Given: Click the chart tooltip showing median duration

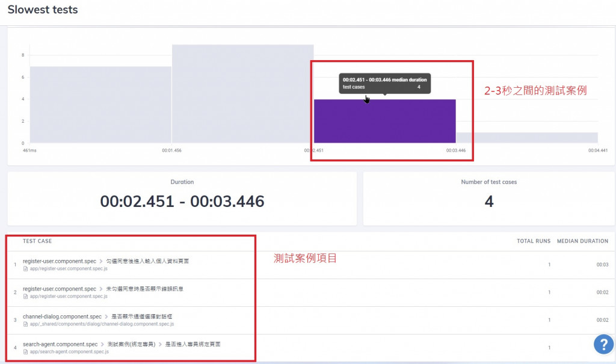Looking at the screenshot, I should click(x=384, y=84).
